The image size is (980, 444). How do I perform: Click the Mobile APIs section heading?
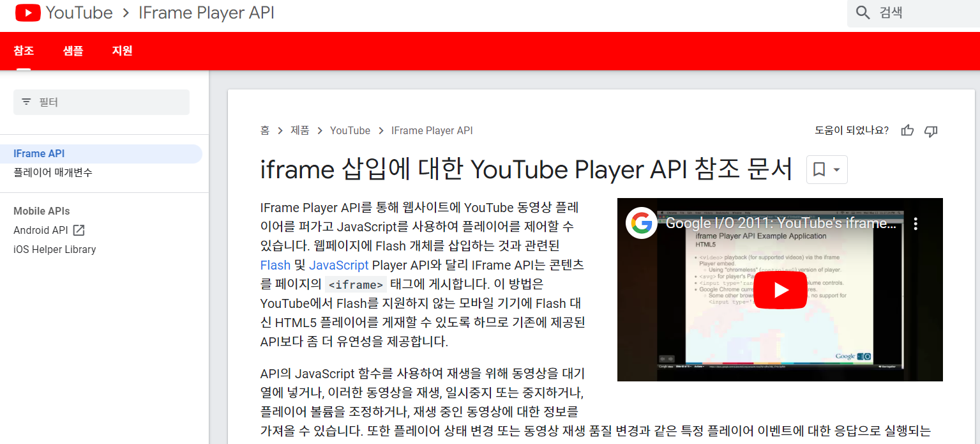[x=41, y=211]
